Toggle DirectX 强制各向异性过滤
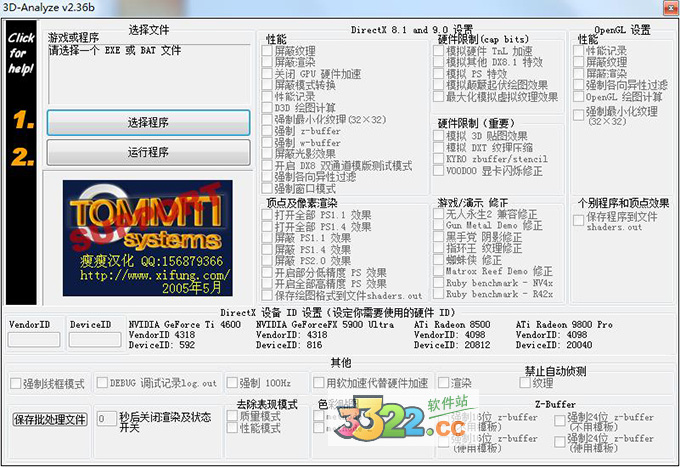Viewport: 680px width, 467px height. (267, 177)
